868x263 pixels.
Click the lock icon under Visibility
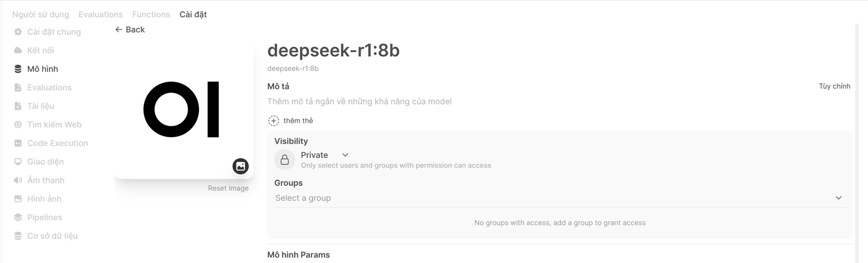285,160
